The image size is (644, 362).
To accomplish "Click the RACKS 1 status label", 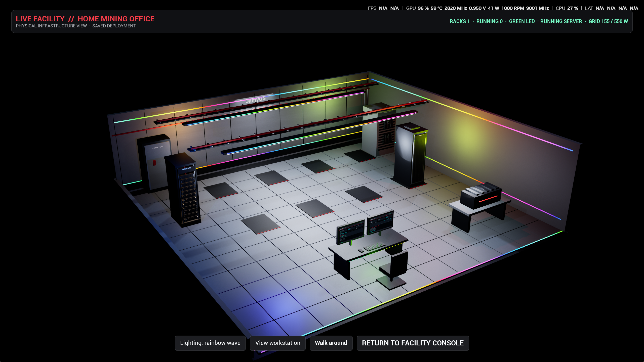I will [460, 21].
